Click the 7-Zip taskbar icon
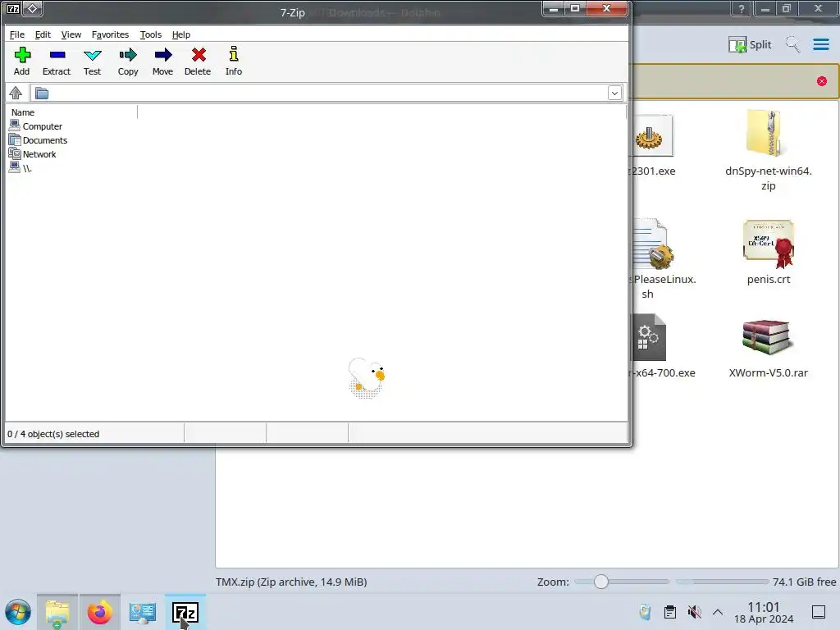Viewport: 840px width, 630px height. (x=185, y=612)
